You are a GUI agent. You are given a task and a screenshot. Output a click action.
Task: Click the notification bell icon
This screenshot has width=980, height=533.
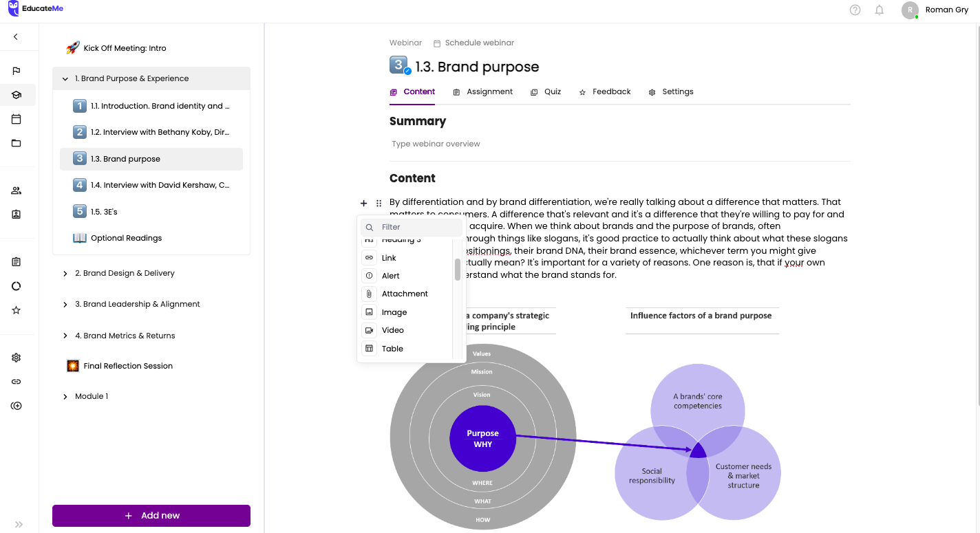(879, 10)
